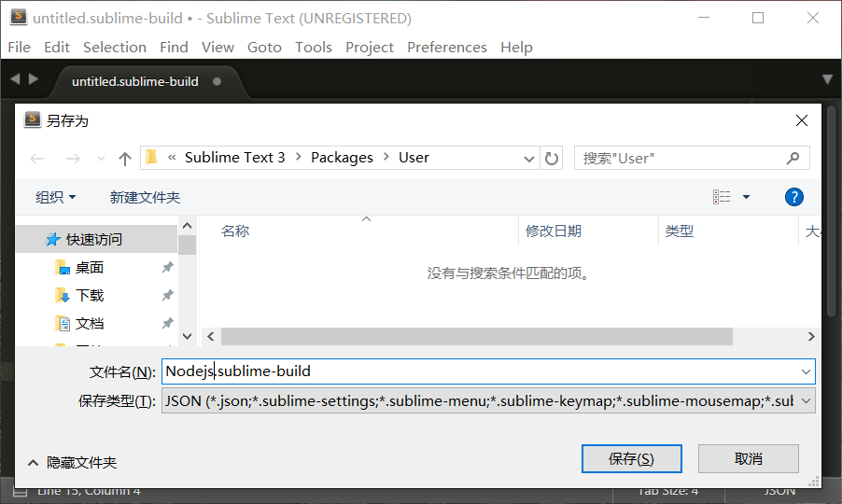Image resolution: width=842 pixels, height=504 pixels.
Task: Click User breadcrumb segment
Action: coord(414,158)
